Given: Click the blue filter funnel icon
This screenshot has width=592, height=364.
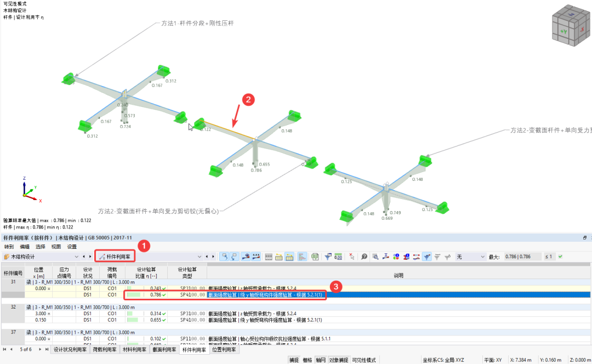Looking at the screenshot, I should pos(328,257).
